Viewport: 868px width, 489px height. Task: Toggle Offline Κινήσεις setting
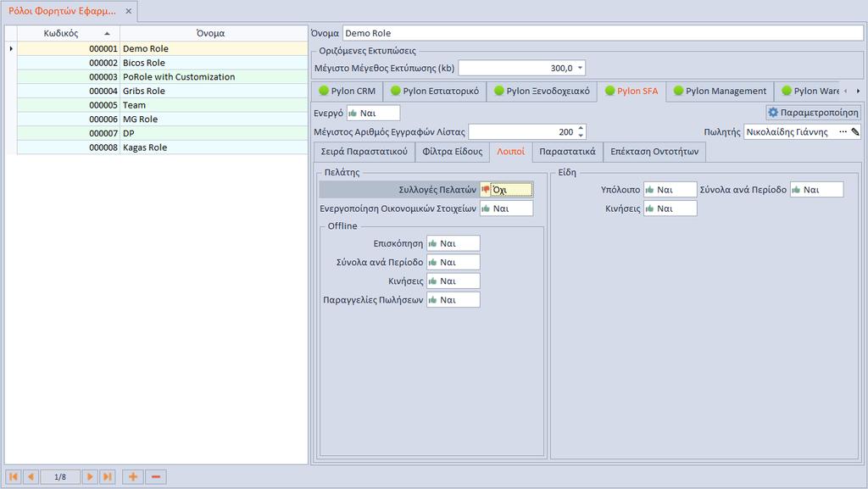click(x=453, y=281)
